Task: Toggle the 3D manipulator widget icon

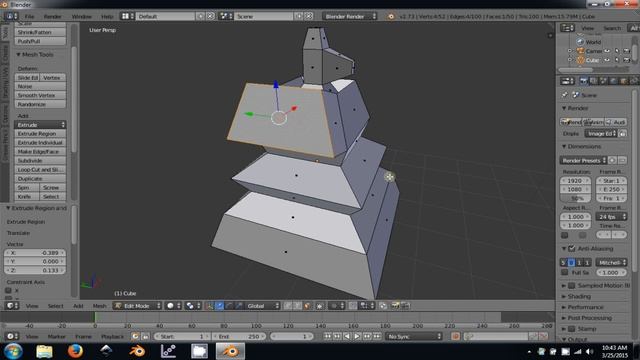Action: pyautogui.click(x=210, y=306)
